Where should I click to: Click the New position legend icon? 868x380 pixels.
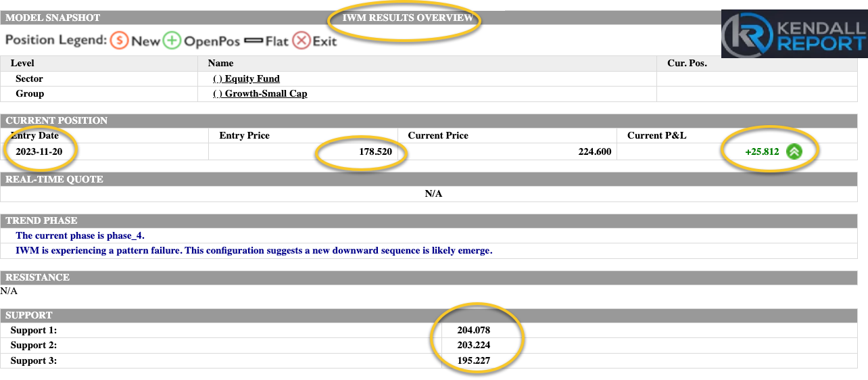point(119,41)
